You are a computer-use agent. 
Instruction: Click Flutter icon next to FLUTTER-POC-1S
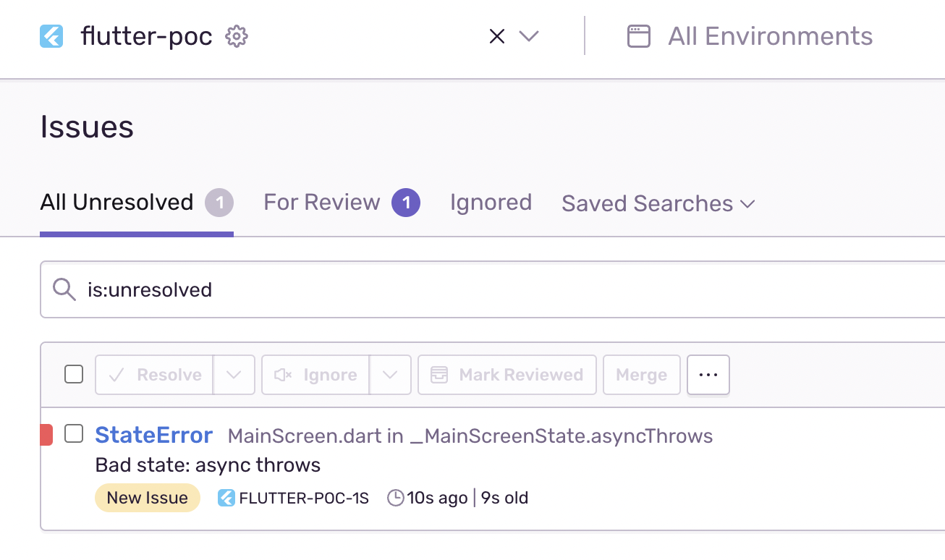click(226, 498)
